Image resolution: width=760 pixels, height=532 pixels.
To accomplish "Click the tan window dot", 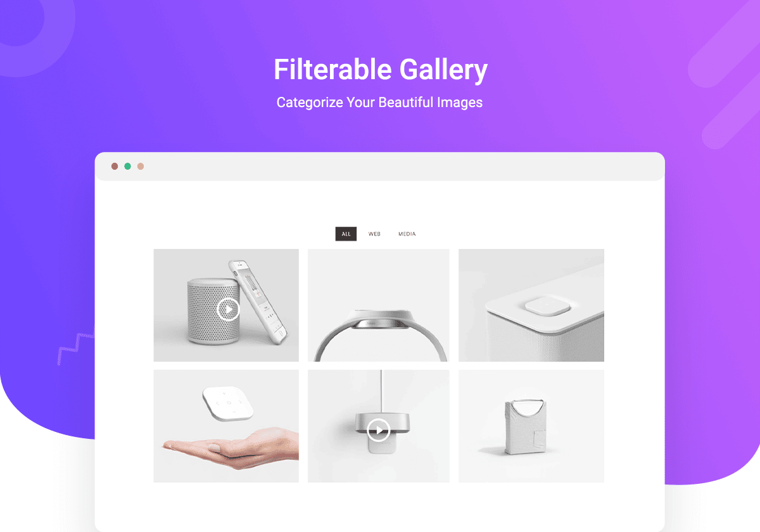I will [x=141, y=167].
